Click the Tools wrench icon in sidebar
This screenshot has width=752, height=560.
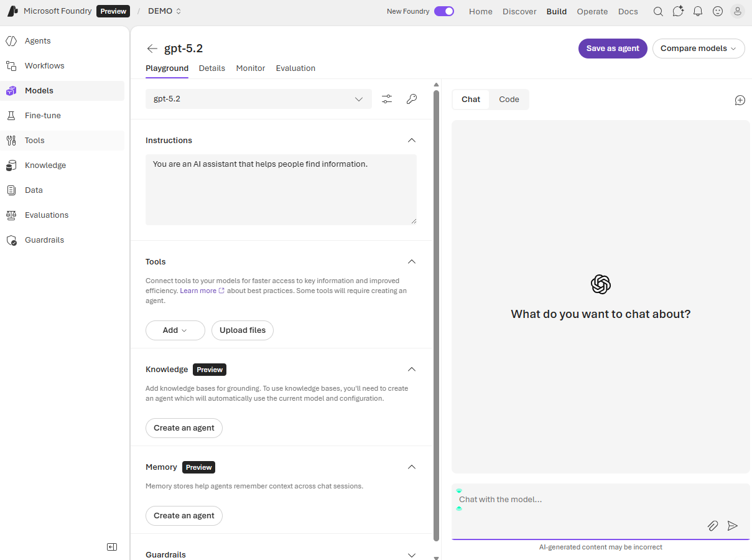coord(11,141)
